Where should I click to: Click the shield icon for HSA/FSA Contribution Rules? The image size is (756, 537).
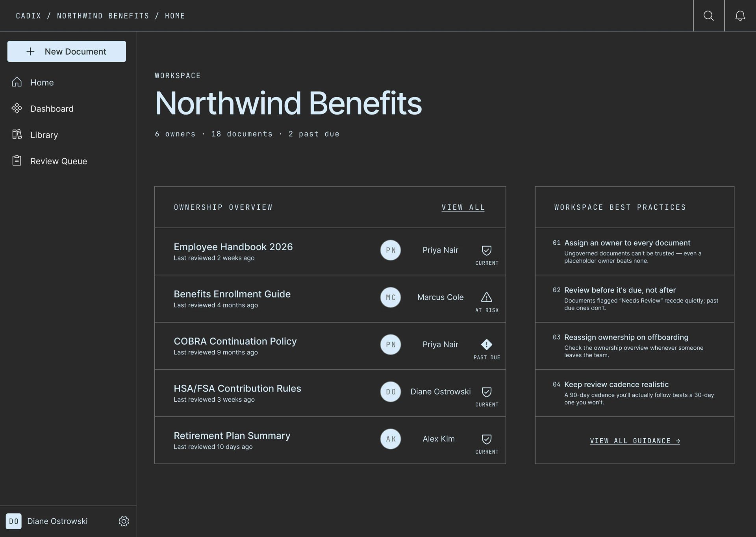point(487,392)
